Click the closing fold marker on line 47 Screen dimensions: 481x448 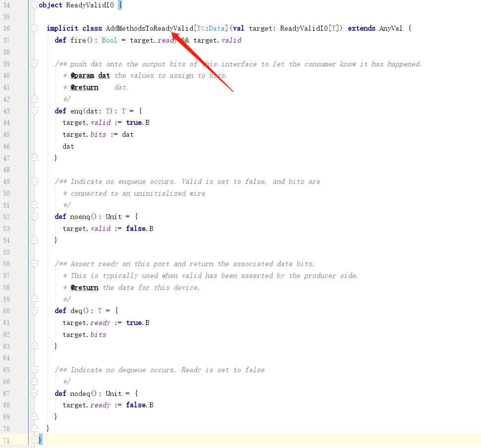[x=34, y=158]
